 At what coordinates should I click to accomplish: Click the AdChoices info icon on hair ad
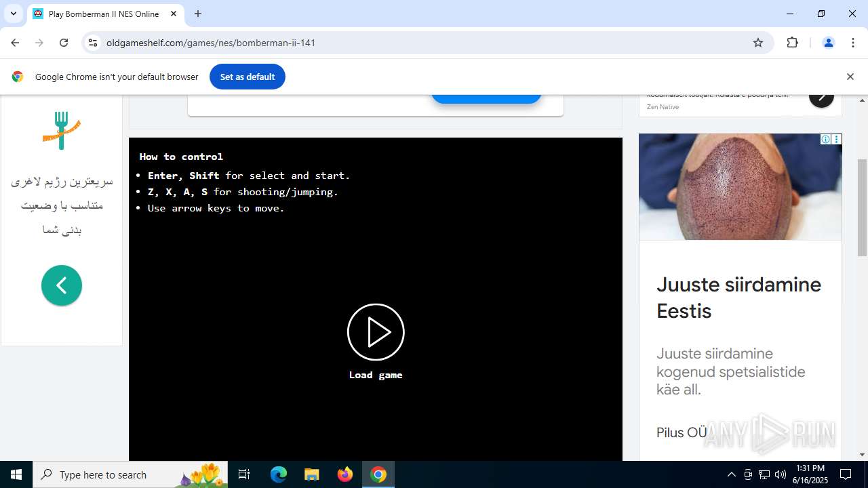click(825, 139)
